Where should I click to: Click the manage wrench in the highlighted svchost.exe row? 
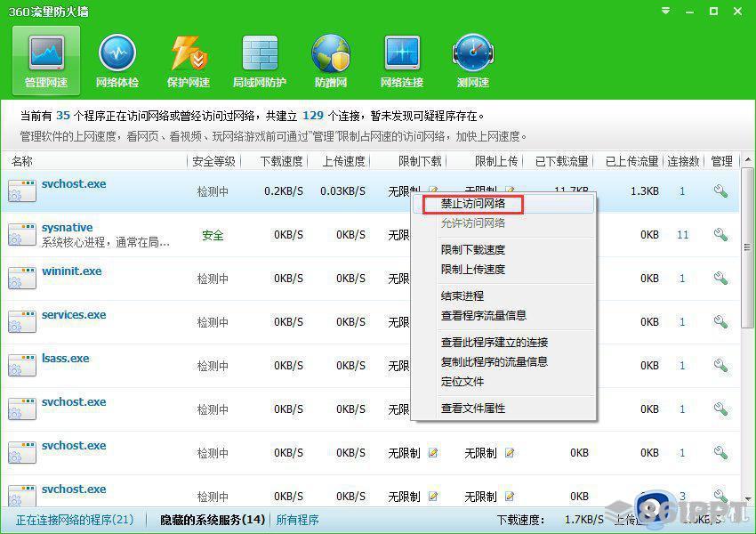tap(720, 191)
